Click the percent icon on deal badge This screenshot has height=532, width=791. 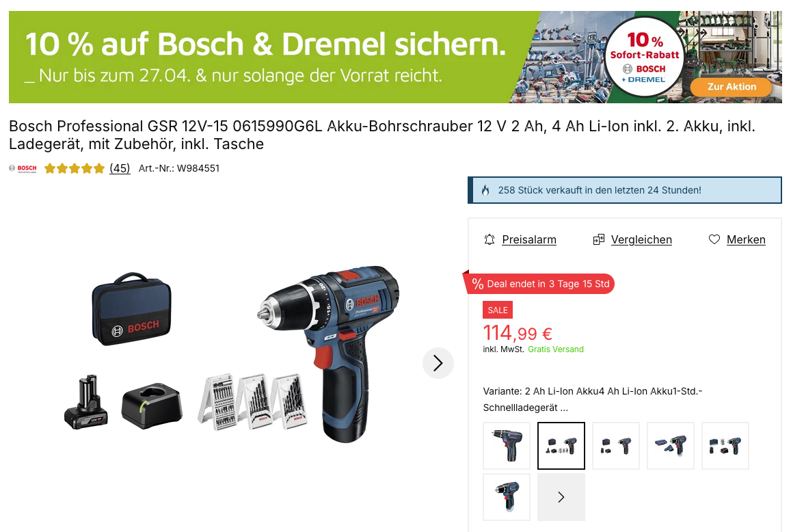pyautogui.click(x=478, y=284)
